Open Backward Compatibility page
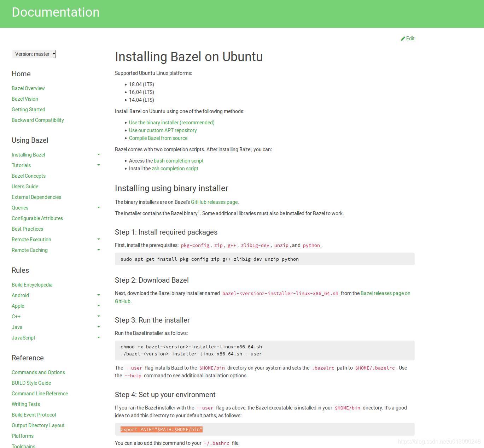 [38, 120]
